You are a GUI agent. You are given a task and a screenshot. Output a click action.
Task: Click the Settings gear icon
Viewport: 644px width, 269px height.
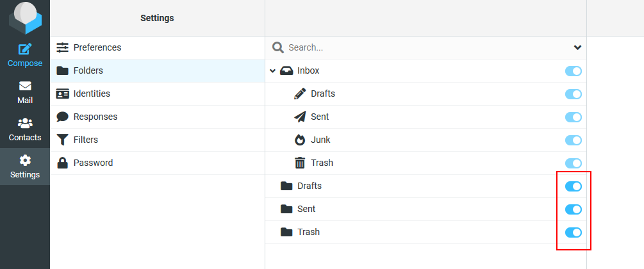point(25,160)
